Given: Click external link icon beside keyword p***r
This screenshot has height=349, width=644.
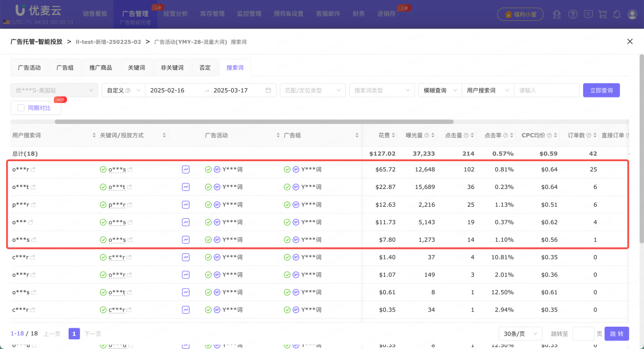Looking at the screenshot, I should [x=130, y=205].
